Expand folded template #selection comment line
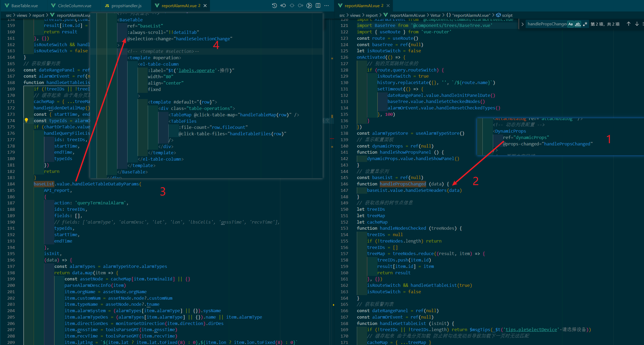Image resolution: width=644 pixels, height=345 pixels. click(x=197, y=51)
